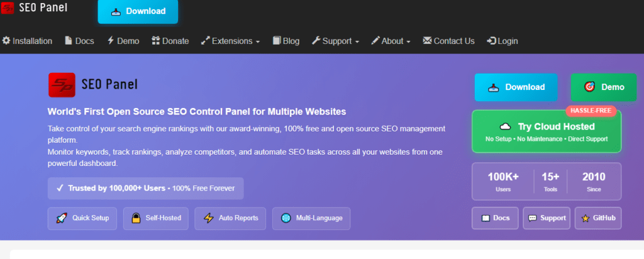Click the target icon on green Demo button
This screenshot has height=259, width=644.
589,87
